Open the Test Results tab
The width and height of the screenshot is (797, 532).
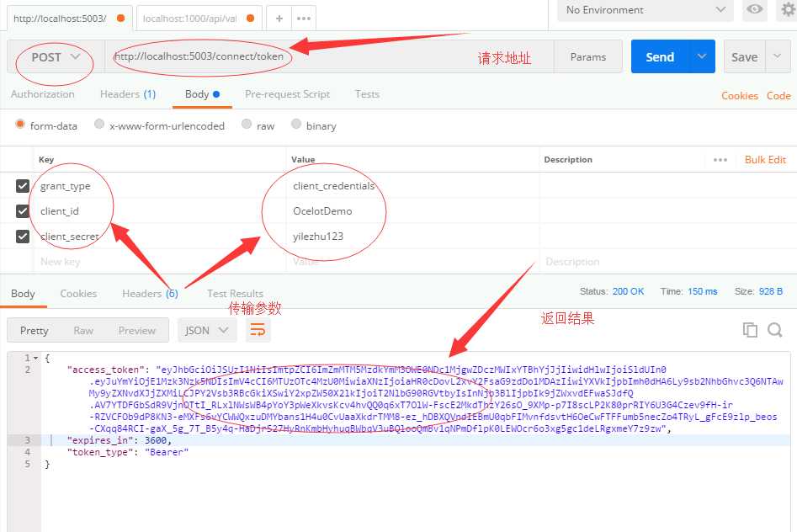coord(235,294)
